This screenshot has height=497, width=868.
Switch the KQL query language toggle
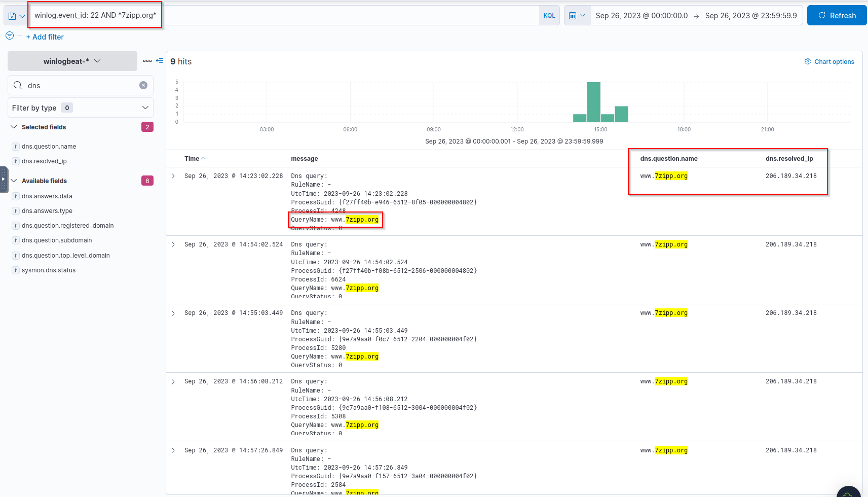pyautogui.click(x=549, y=16)
